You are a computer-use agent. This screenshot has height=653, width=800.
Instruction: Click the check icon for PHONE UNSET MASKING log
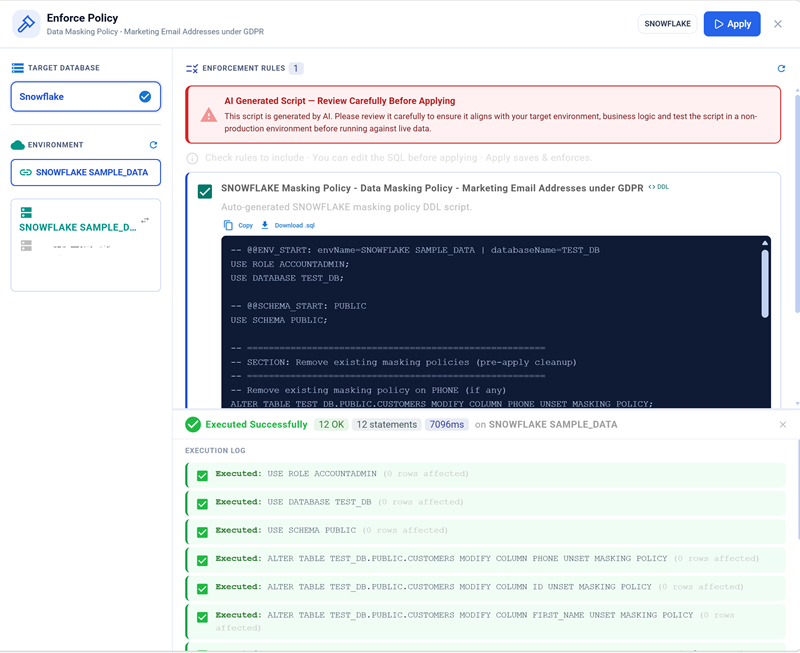203,561
